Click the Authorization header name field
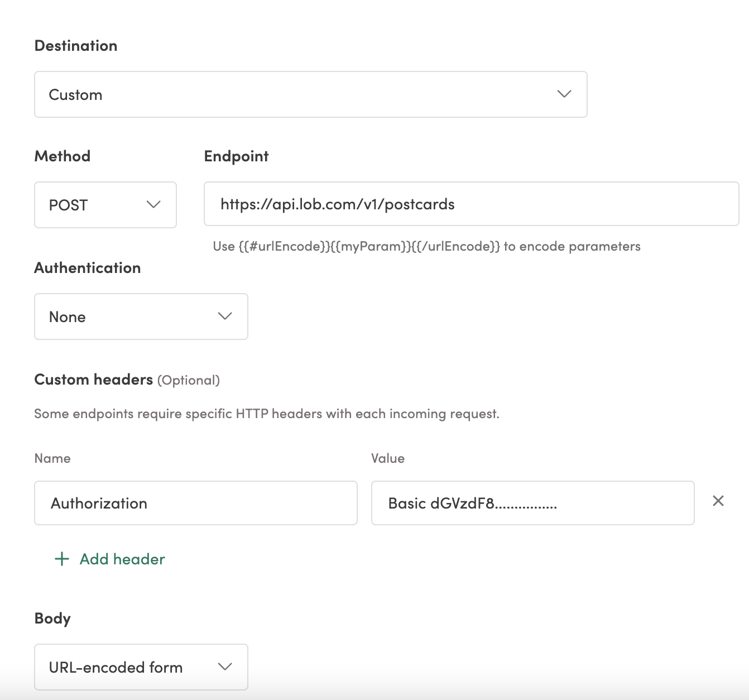Image resolution: width=749 pixels, height=700 pixels. [195, 503]
